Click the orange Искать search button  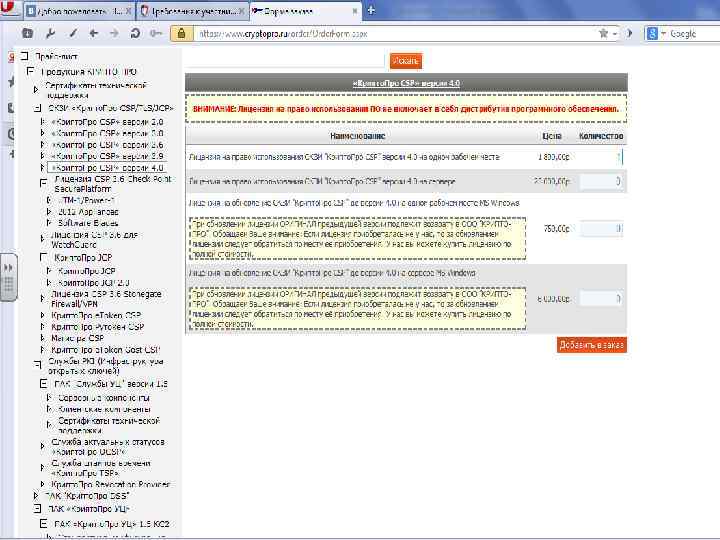pyautogui.click(x=405, y=61)
